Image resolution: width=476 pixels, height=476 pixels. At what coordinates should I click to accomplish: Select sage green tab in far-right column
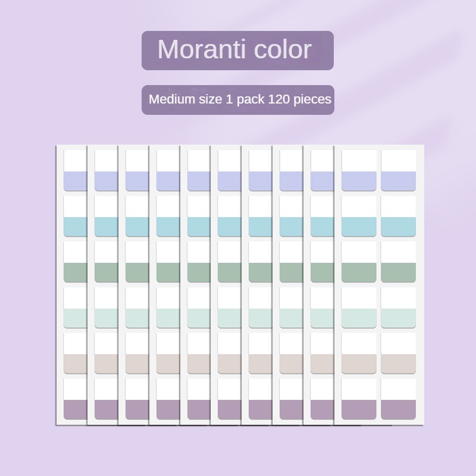(398, 272)
